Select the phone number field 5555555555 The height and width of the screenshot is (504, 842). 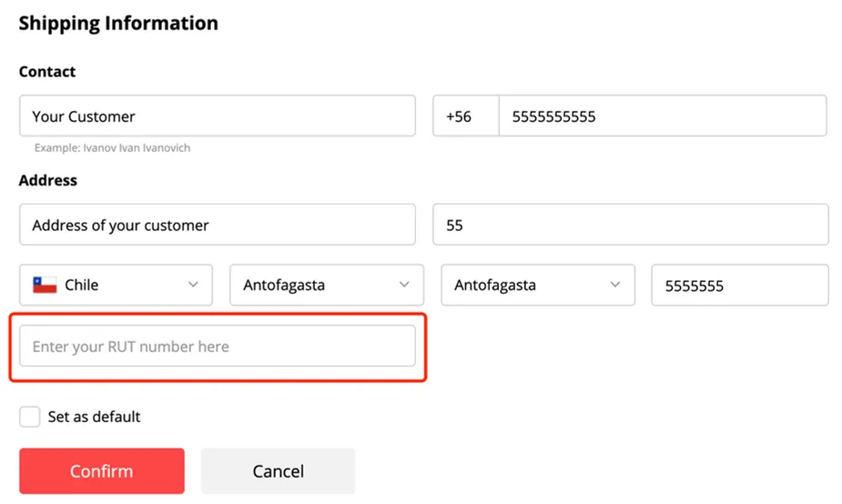(663, 116)
